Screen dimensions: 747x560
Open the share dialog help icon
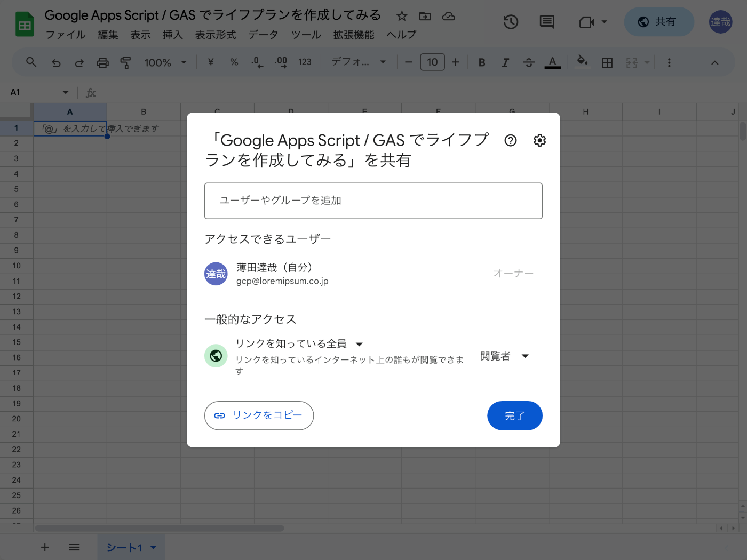point(511,140)
